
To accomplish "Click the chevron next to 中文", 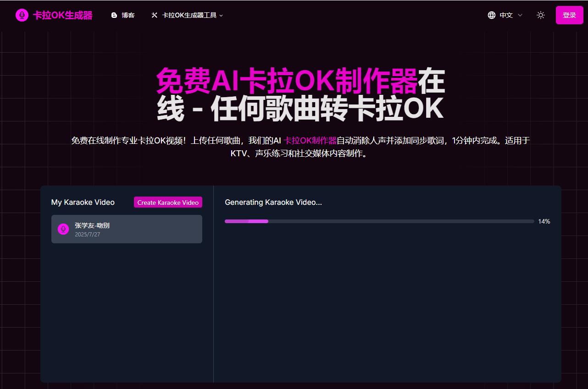I will tap(520, 15).
